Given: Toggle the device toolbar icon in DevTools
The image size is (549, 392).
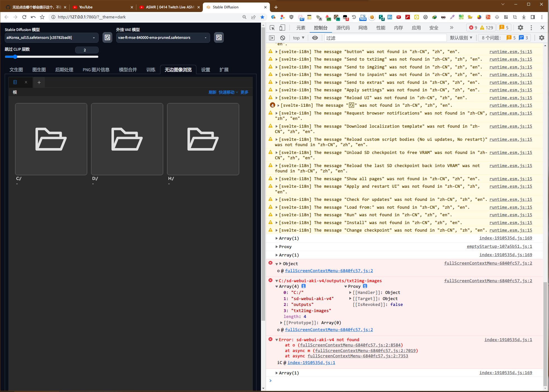Looking at the screenshot, I should pos(282,28).
